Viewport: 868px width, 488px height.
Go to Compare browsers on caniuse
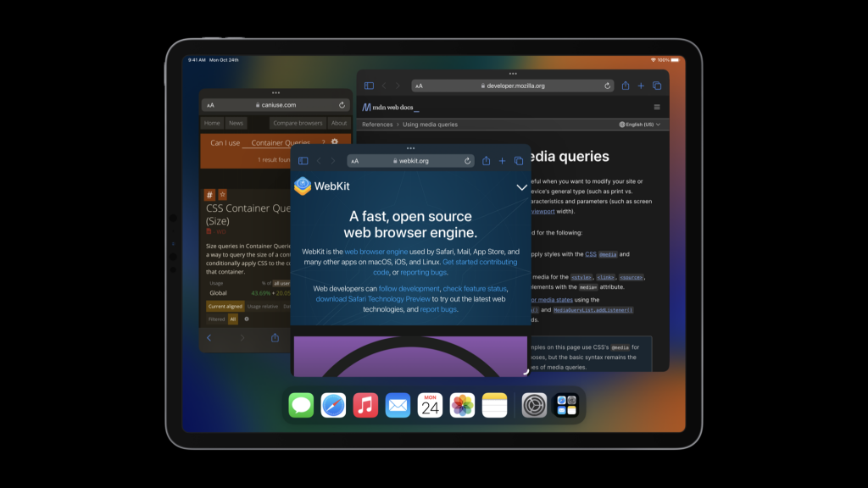(298, 124)
